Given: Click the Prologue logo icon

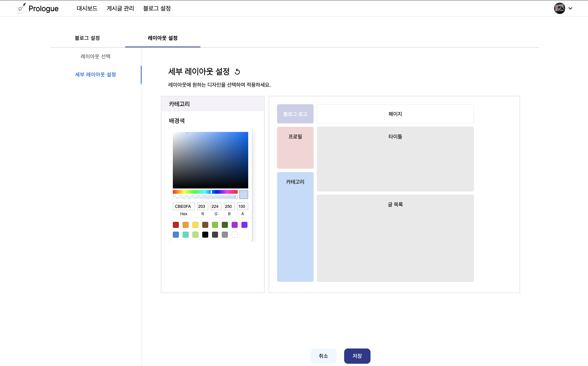Looking at the screenshot, I should tap(21, 8).
